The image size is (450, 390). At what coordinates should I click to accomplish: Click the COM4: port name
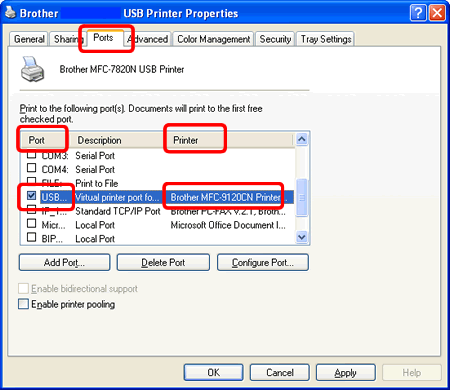coord(55,169)
